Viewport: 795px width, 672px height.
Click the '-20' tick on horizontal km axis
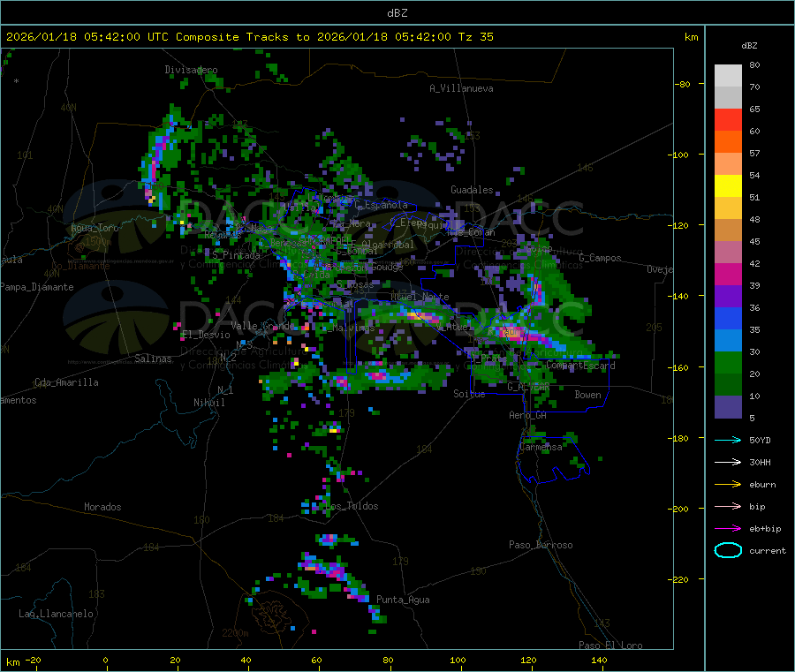(x=33, y=660)
